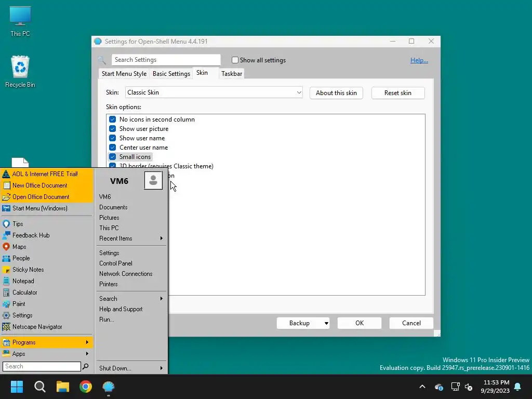This screenshot has width=532, height=399.
Task: Select the Skin tab
Action: (202, 73)
